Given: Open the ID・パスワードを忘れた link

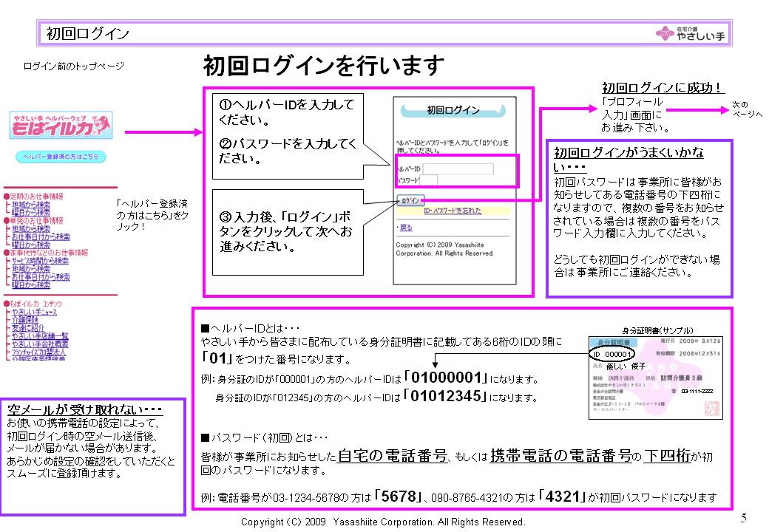Looking at the screenshot, I should [x=452, y=211].
